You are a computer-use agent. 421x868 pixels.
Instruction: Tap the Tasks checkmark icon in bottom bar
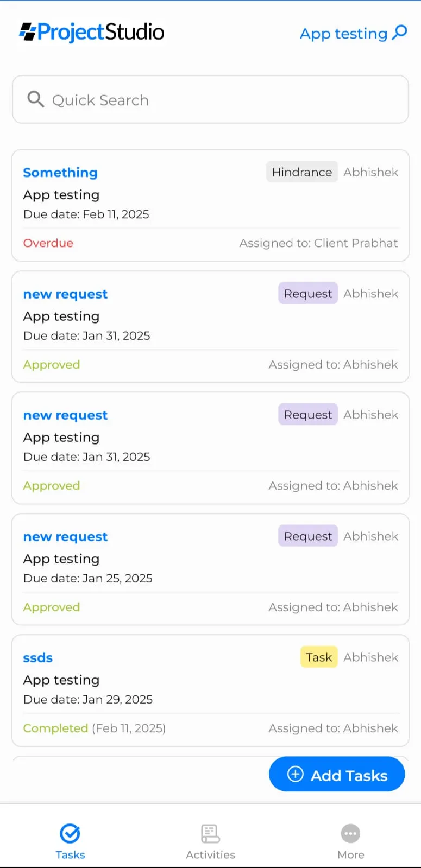[70, 833]
